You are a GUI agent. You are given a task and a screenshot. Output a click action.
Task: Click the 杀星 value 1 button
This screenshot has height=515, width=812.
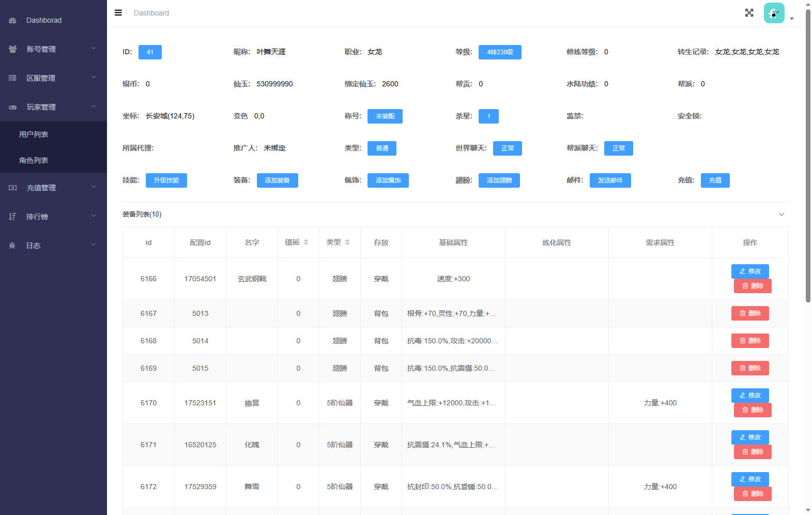488,116
